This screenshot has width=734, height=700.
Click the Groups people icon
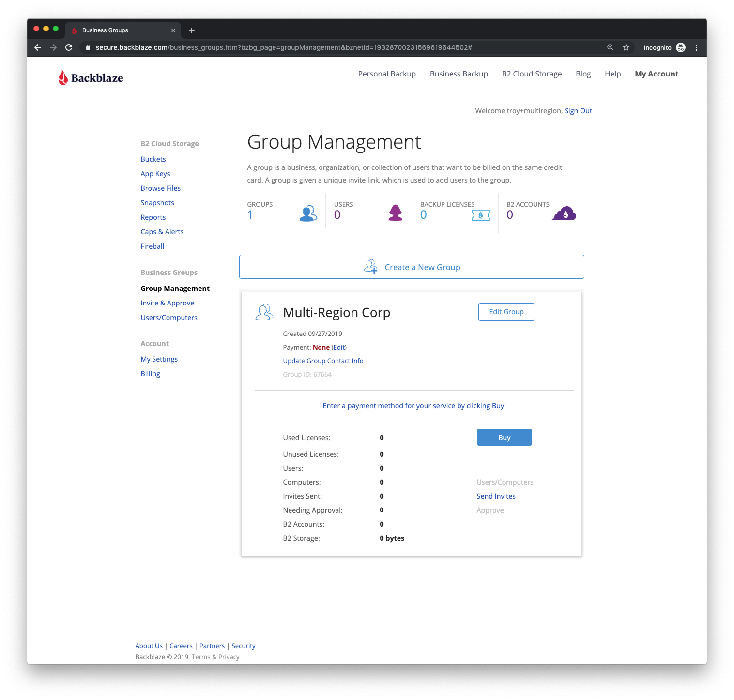point(308,213)
